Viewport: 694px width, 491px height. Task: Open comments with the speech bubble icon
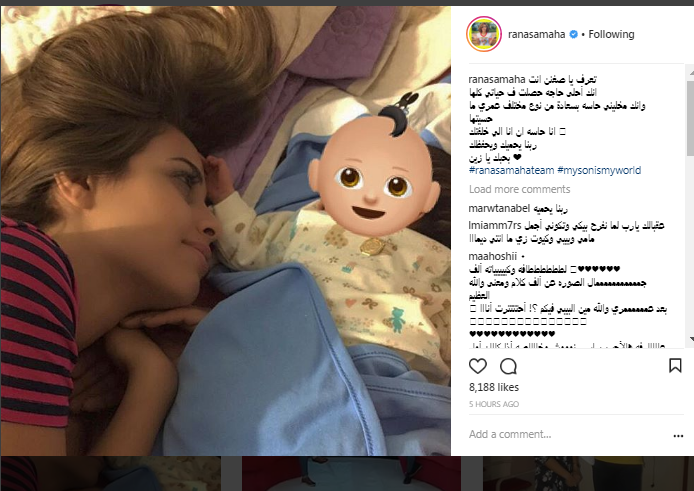508,366
